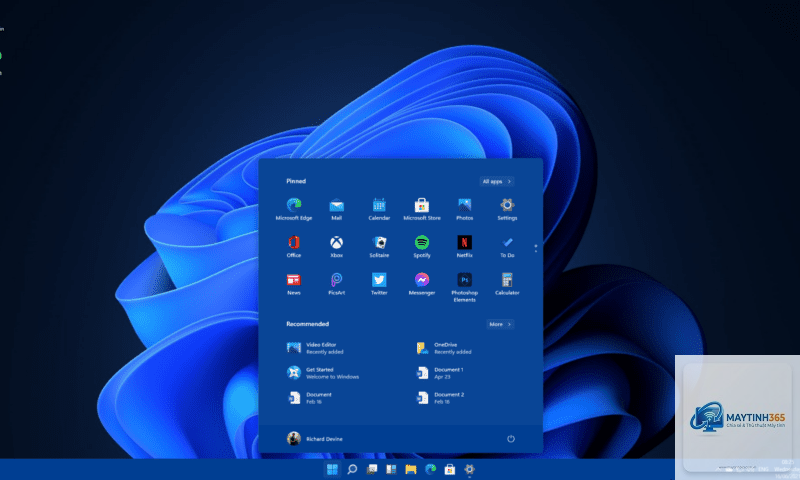
Task: Launch PicsArt from pinned apps
Action: [x=336, y=284]
